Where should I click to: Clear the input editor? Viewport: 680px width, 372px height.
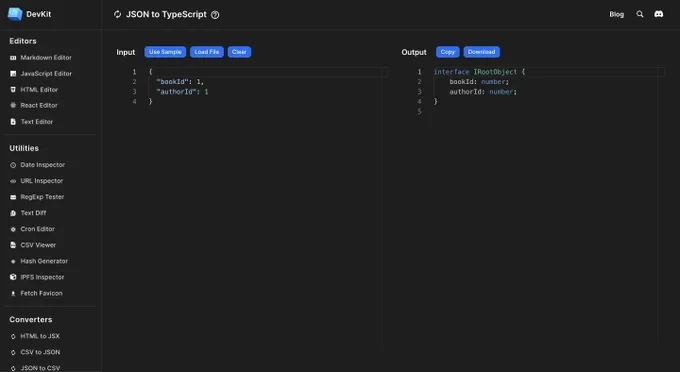pos(239,52)
